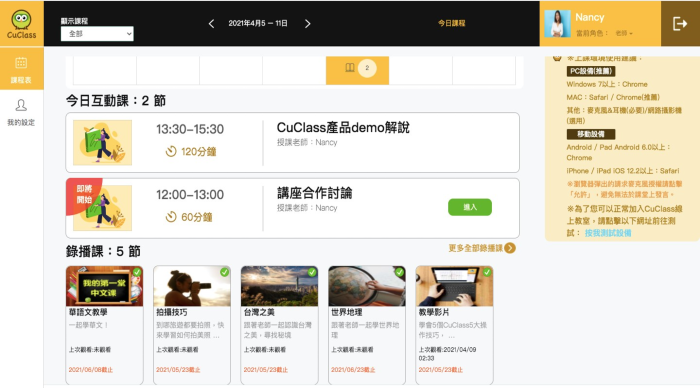Click green checkmark on 台灣之美 card
The height and width of the screenshot is (388, 700).
(312, 272)
